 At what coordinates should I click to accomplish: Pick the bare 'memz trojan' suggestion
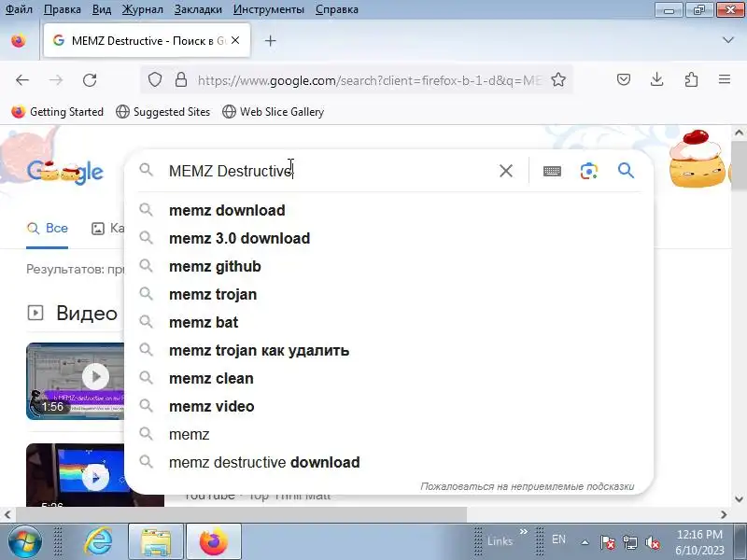click(x=388, y=294)
